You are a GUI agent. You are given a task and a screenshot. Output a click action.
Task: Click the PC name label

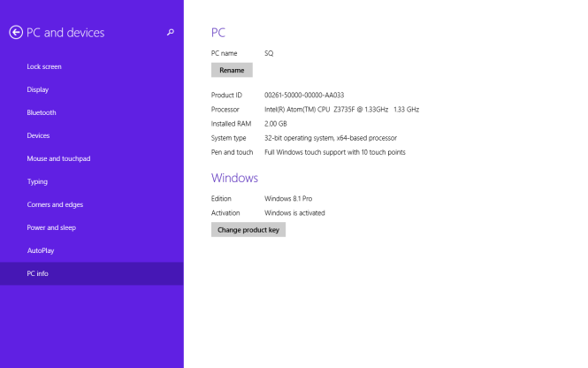224,53
